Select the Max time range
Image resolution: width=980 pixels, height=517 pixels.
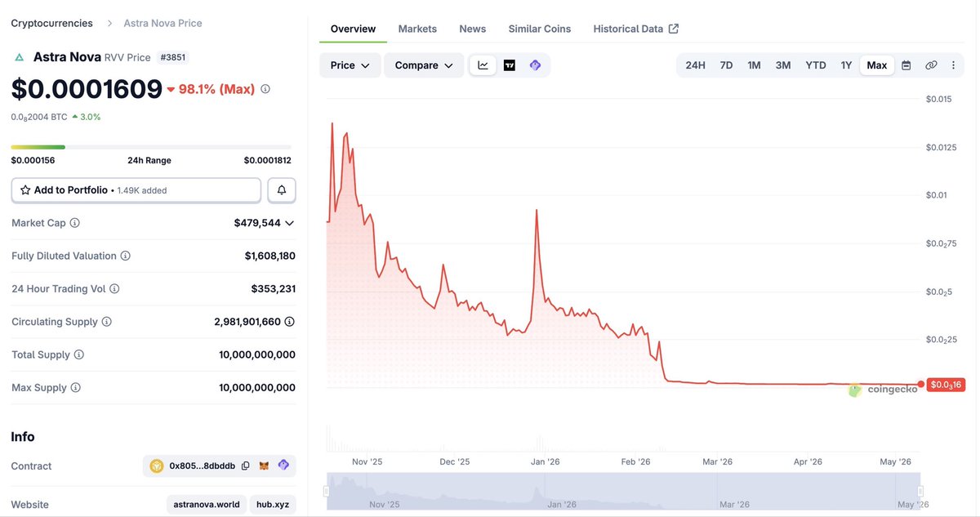click(x=877, y=65)
